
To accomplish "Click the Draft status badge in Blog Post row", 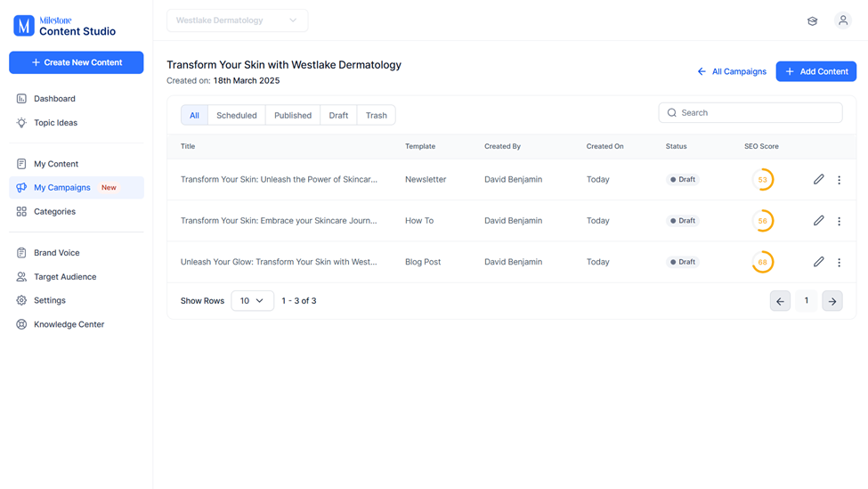I will 683,262.
